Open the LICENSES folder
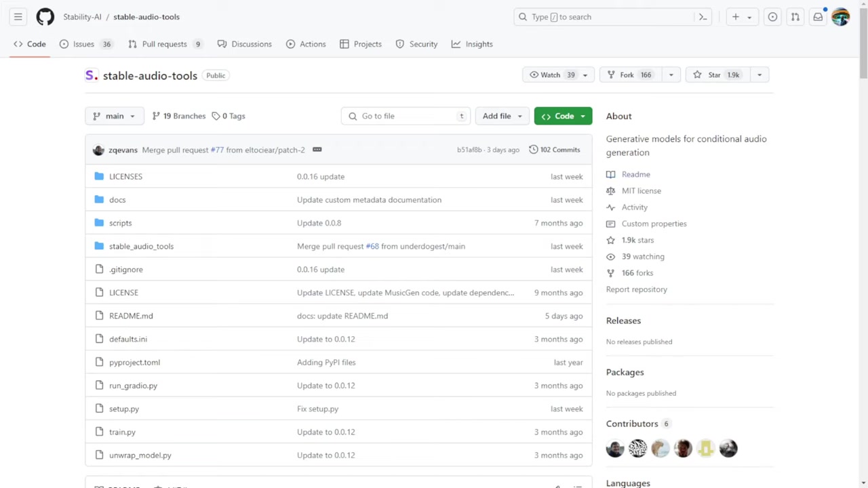This screenshot has width=868, height=488. pyautogui.click(x=125, y=176)
